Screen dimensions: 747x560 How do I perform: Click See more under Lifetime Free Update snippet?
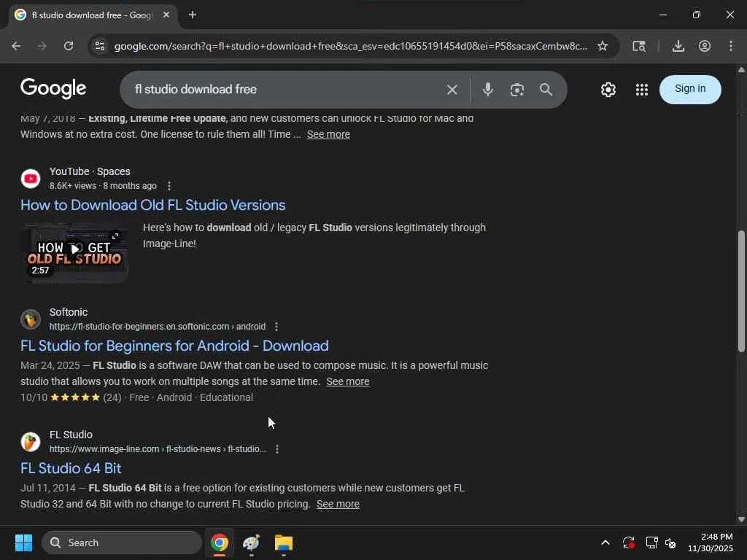[x=328, y=134]
